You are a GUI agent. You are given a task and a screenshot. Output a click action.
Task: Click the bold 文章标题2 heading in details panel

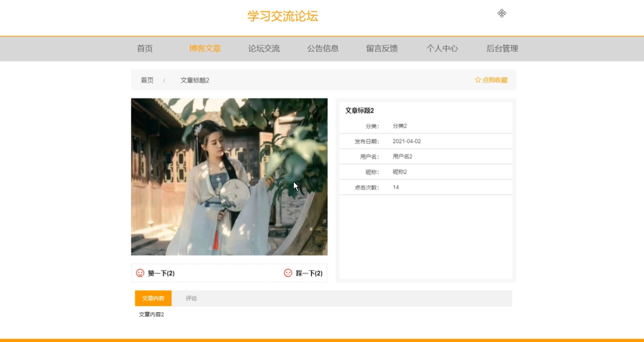[360, 110]
